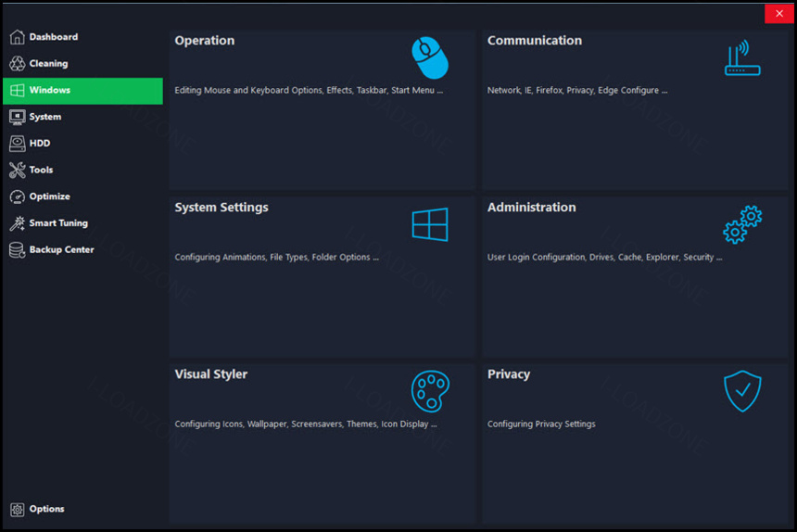Click the Smart Tuning magic wand icon
This screenshot has width=797, height=532.
point(18,223)
